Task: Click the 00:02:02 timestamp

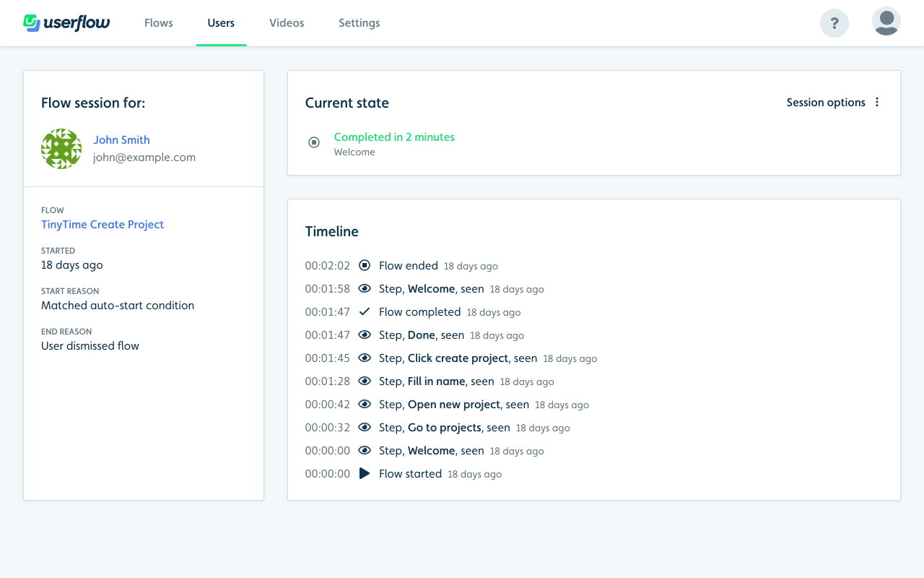Action: tap(328, 265)
